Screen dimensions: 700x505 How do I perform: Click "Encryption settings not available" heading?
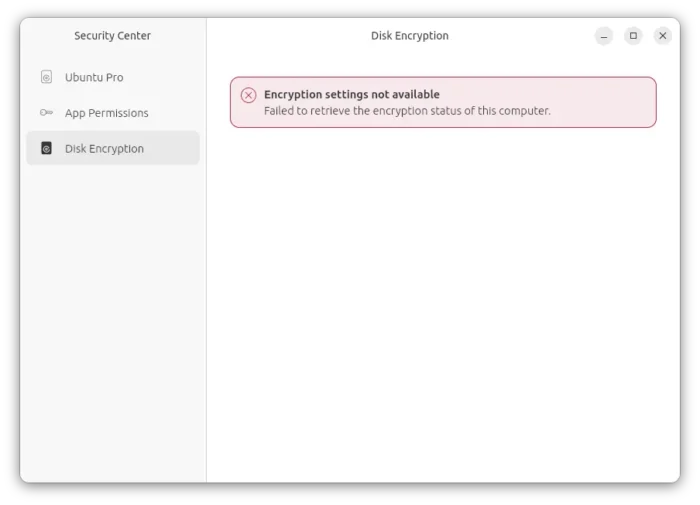[351, 95]
